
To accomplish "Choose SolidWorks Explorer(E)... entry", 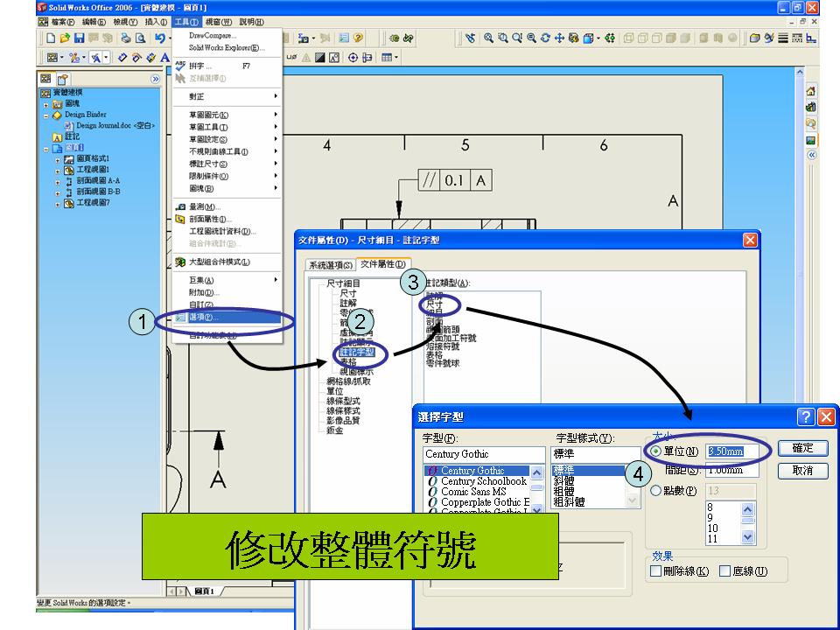I will pyautogui.click(x=227, y=47).
